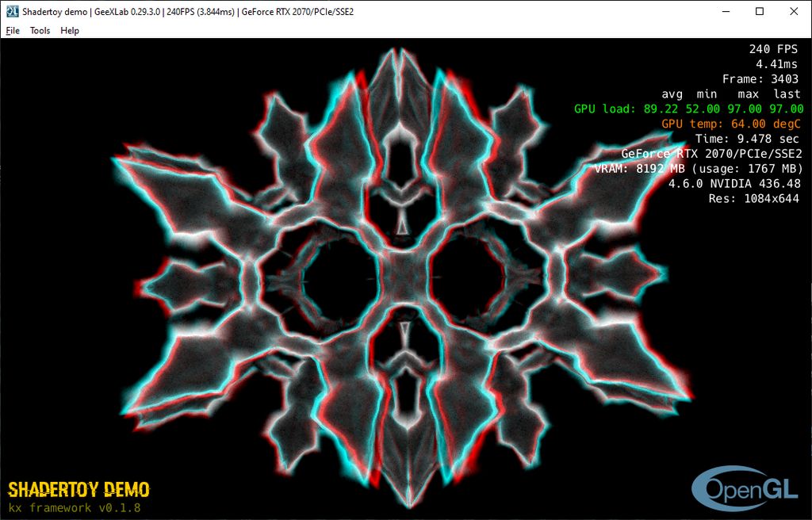The image size is (812, 520).
Task: Click the 4.6.0 NVIDIA 436.48 version text
Action: [734, 184]
